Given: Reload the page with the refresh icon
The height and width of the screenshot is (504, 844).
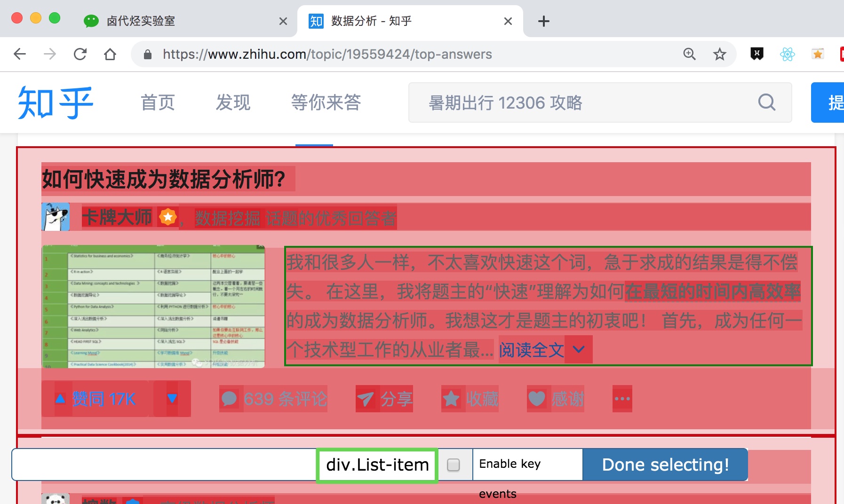Looking at the screenshot, I should point(80,54).
